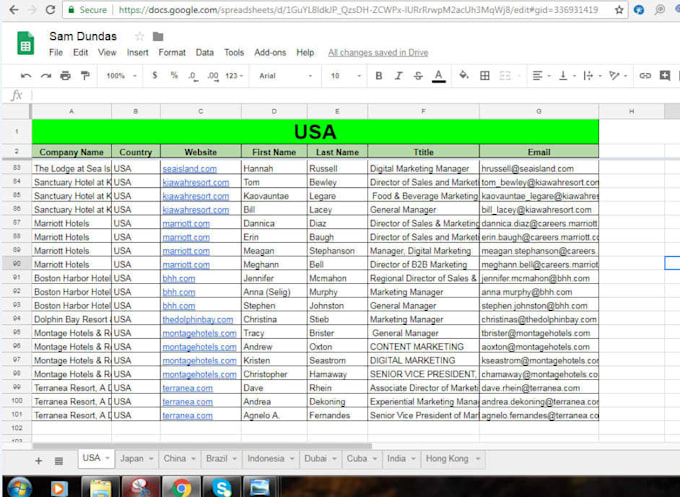Open the all sheets list icon
This screenshot has height=497, width=680.
click(x=59, y=461)
